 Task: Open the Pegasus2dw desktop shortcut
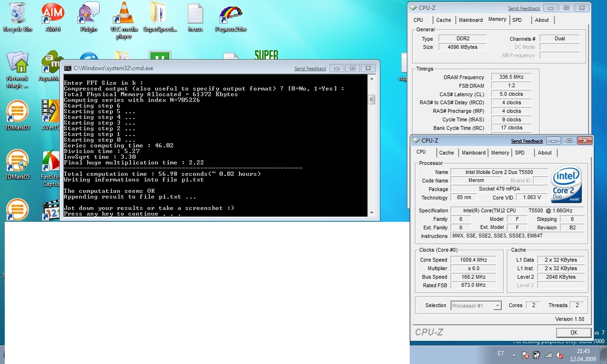coord(231,17)
